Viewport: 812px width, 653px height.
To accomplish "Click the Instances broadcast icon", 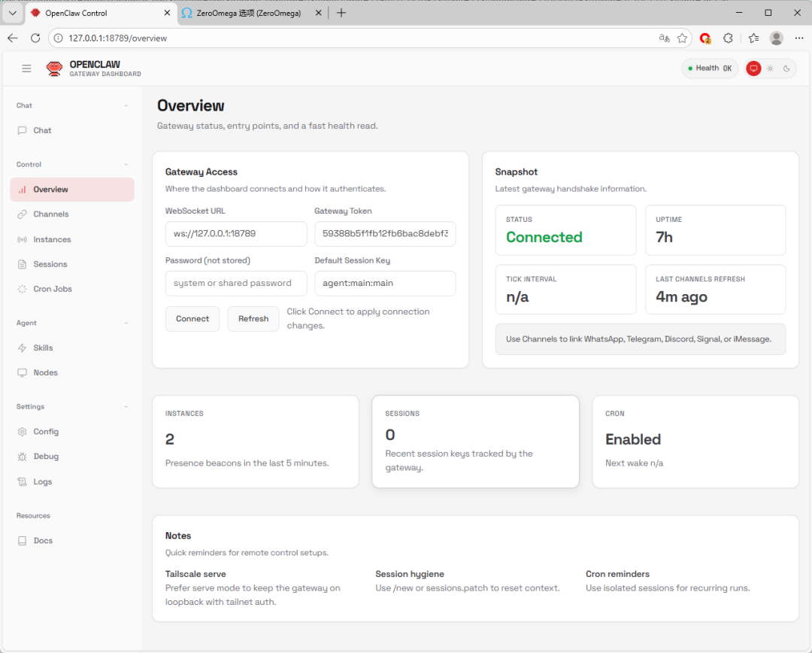I will [x=23, y=239].
